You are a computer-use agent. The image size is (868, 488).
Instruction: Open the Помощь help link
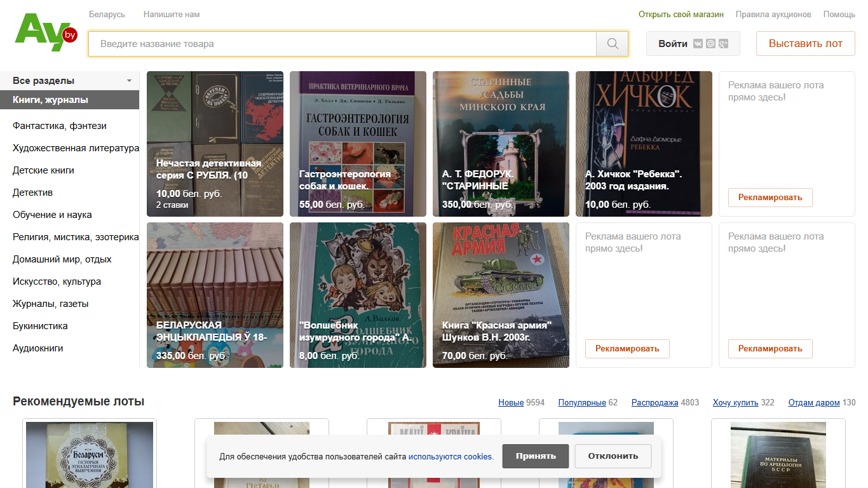(839, 14)
